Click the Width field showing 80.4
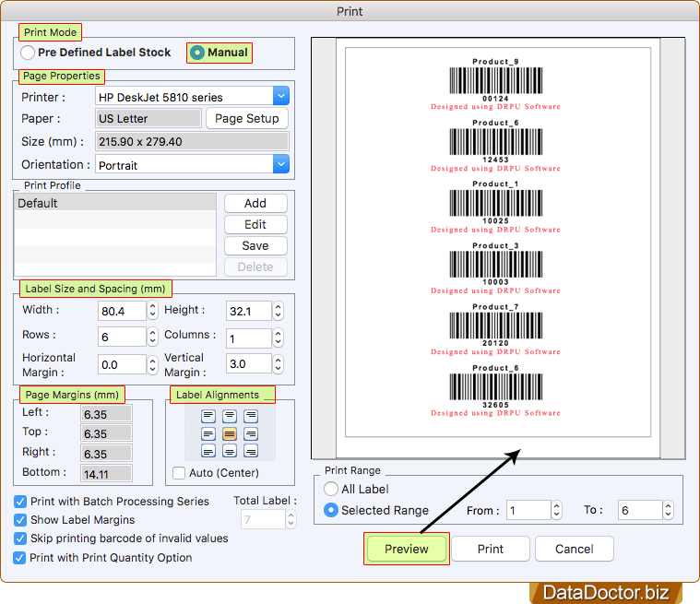700x604 pixels. (x=122, y=311)
